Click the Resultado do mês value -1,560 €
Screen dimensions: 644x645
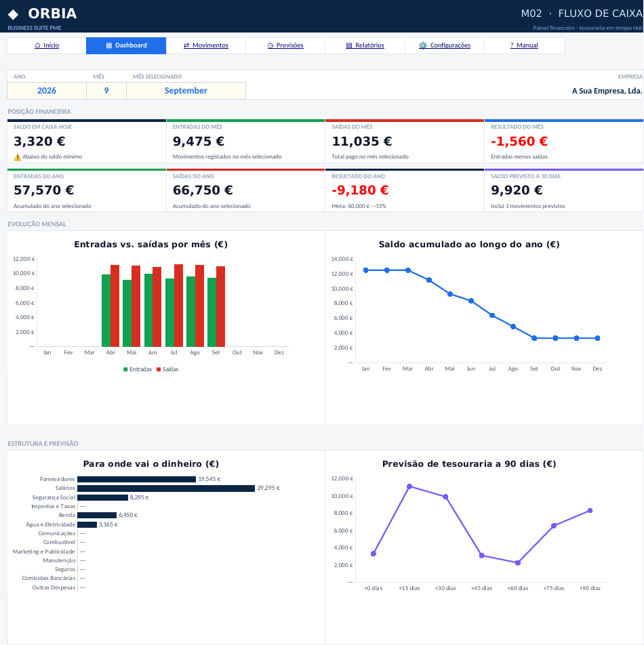[519, 142]
